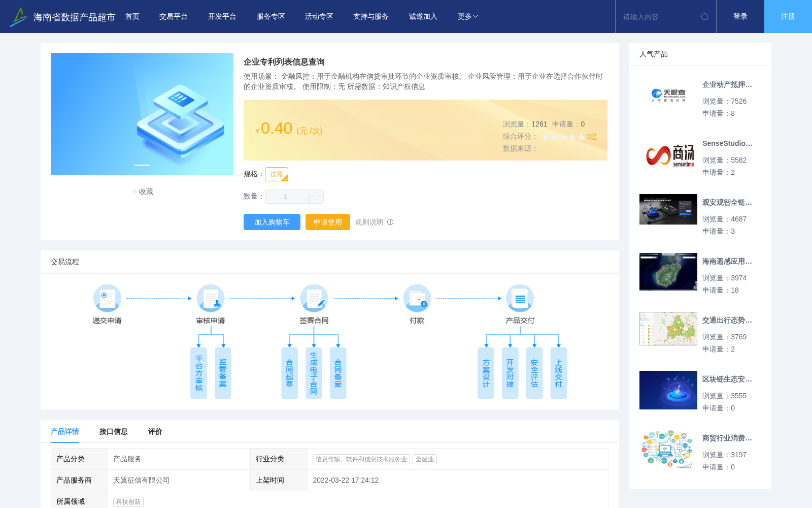Increase quantity with the up arrow
The width and height of the screenshot is (812, 508).
316,193
